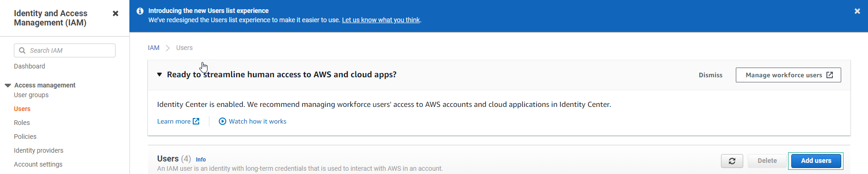The width and height of the screenshot is (868, 174).
Task: Open the Info link beside Users (4)
Action: pyautogui.click(x=201, y=160)
